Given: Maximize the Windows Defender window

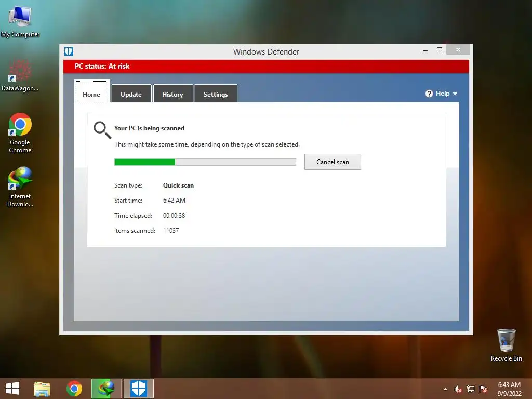Looking at the screenshot, I should [440, 49].
